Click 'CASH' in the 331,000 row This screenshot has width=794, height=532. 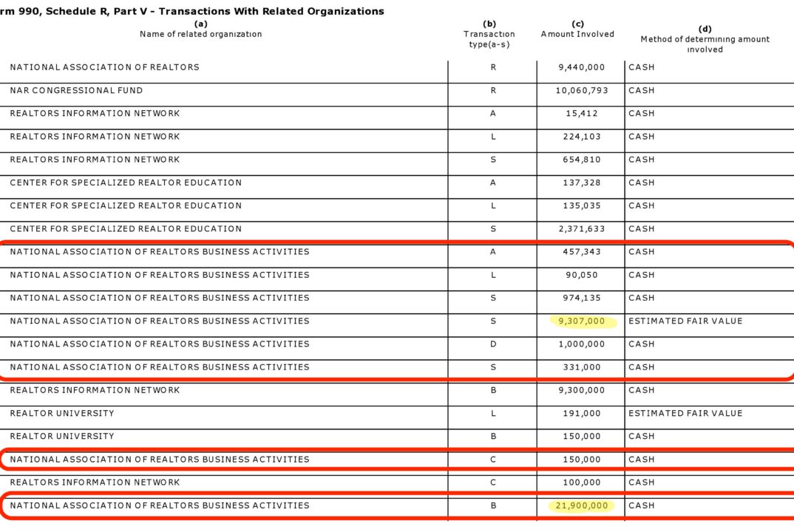[x=642, y=367]
